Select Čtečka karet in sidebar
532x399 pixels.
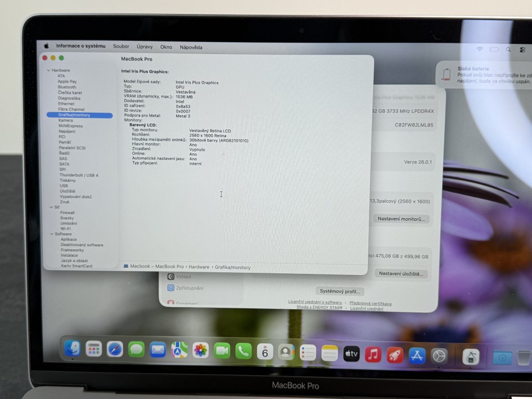tap(70, 92)
